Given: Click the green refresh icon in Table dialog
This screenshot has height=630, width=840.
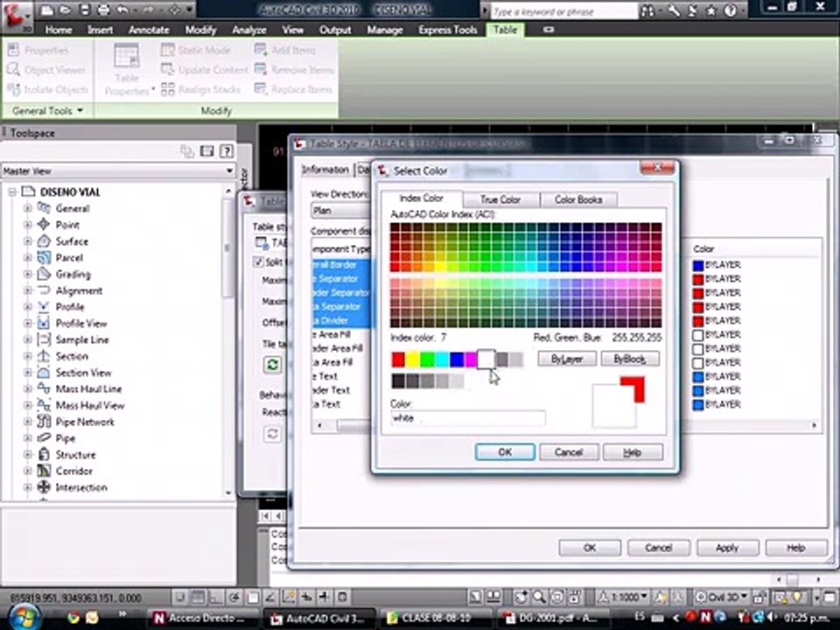Looking at the screenshot, I should tap(272, 365).
